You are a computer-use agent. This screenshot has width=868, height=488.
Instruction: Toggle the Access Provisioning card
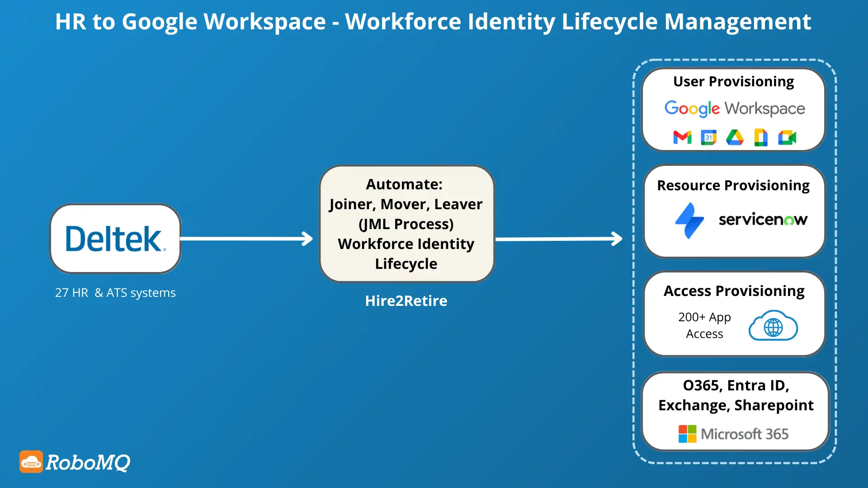pos(733,314)
